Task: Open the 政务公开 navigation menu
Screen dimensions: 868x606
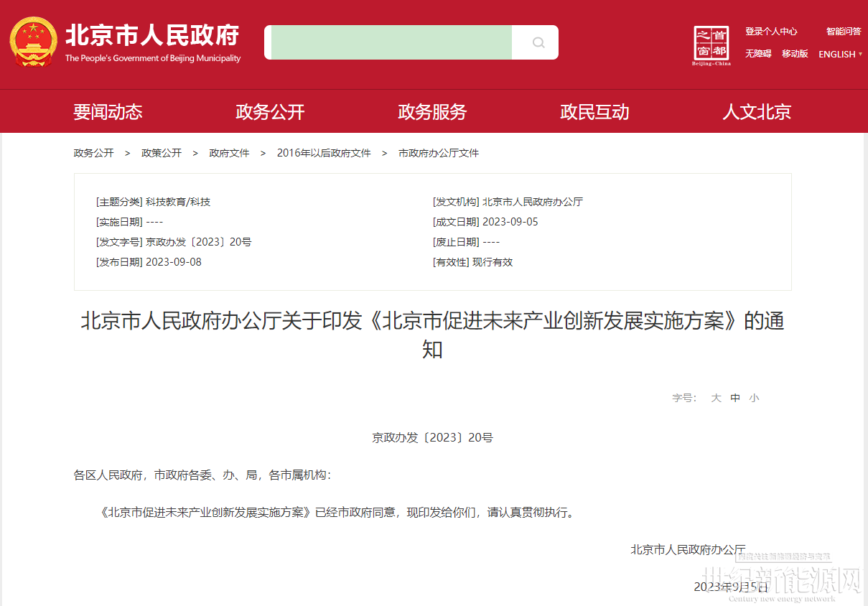Action: point(270,112)
